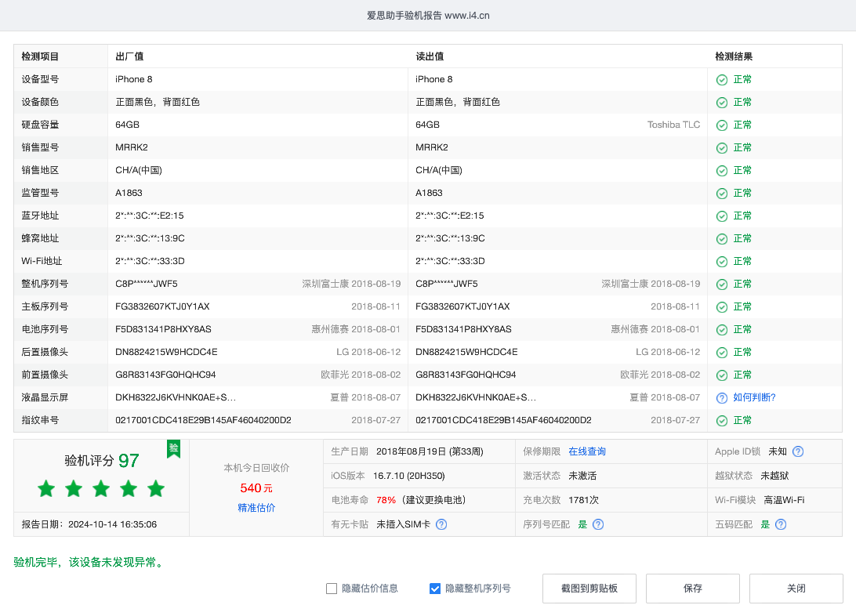
Task: Uncheck the 隐藏整机序列号 checkbox
Action: (435, 589)
